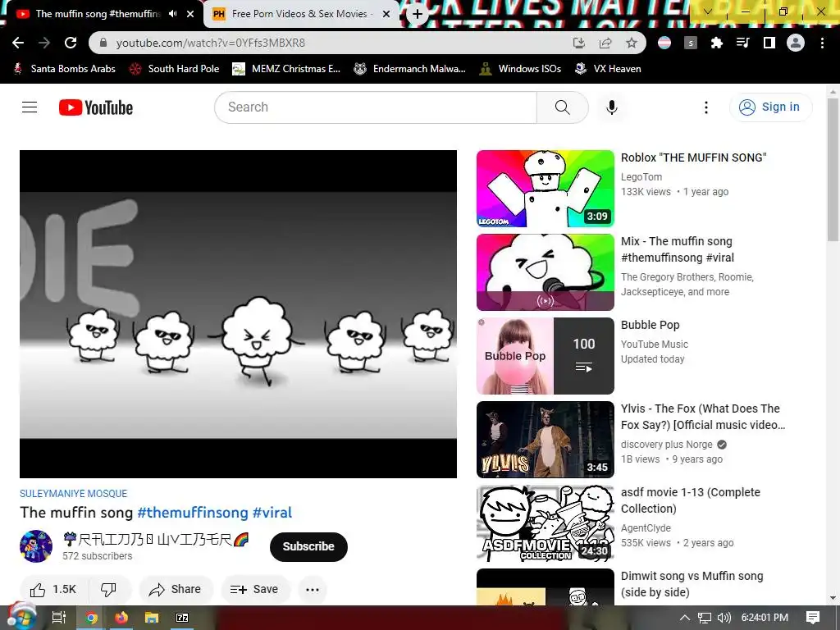Click the #viral hashtag

pos(272,513)
